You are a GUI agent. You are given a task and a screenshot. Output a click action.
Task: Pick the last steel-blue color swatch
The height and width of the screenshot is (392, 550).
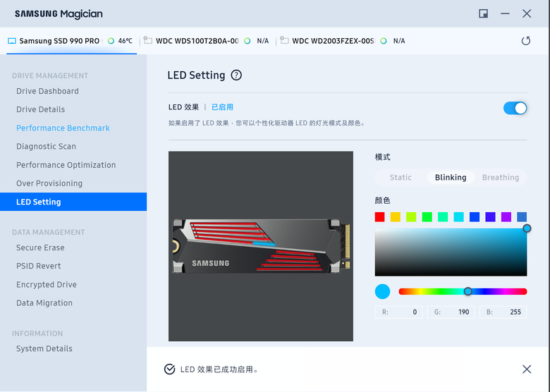[x=522, y=216]
